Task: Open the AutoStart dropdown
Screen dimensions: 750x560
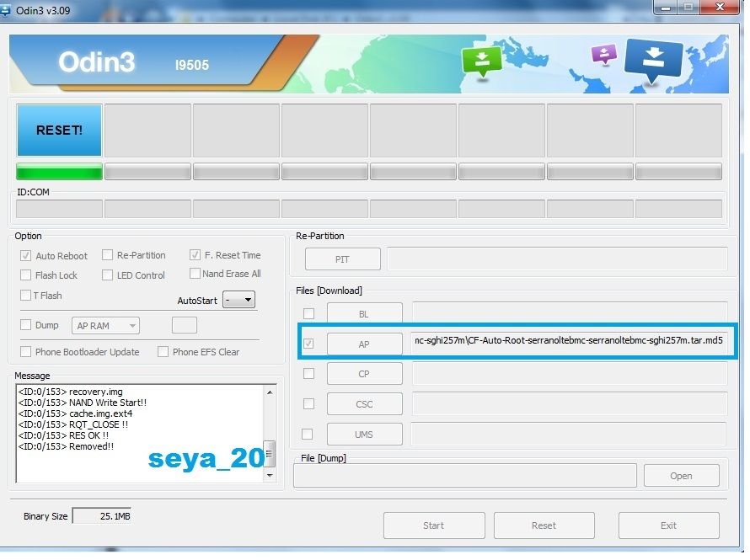Action: (238, 300)
